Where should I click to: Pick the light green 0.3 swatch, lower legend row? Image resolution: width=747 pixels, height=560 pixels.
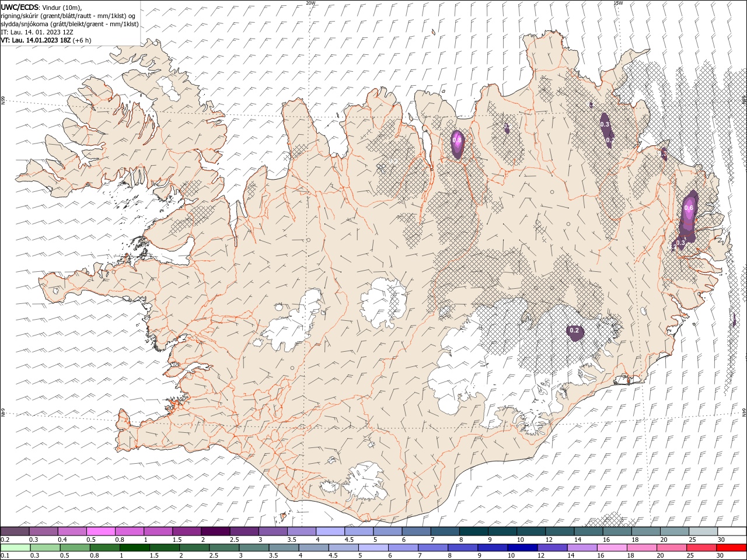(x=45, y=548)
